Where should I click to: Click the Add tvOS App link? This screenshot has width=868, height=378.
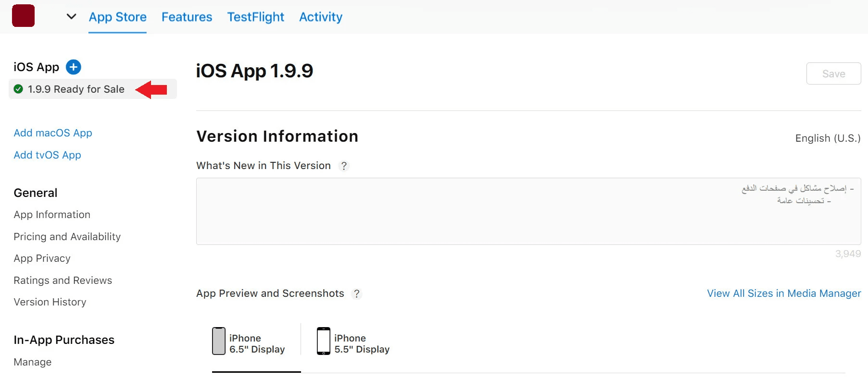47,155
